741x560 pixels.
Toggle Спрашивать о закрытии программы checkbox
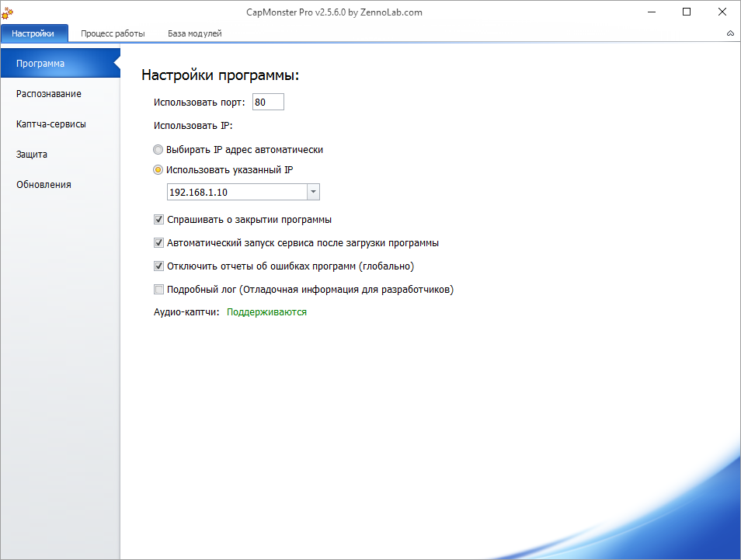coord(158,220)
